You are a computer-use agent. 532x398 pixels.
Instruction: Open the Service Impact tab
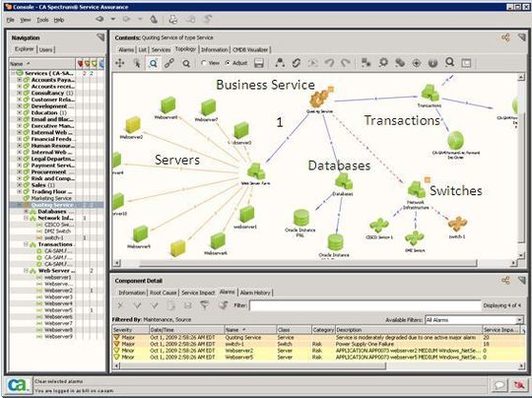[x=198, y=293]
